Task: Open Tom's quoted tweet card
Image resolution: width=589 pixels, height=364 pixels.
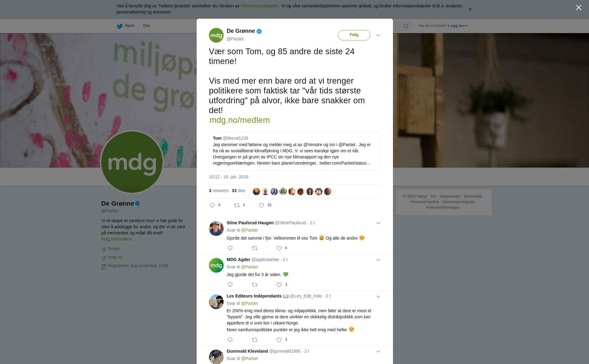Action: pos(295,151)
